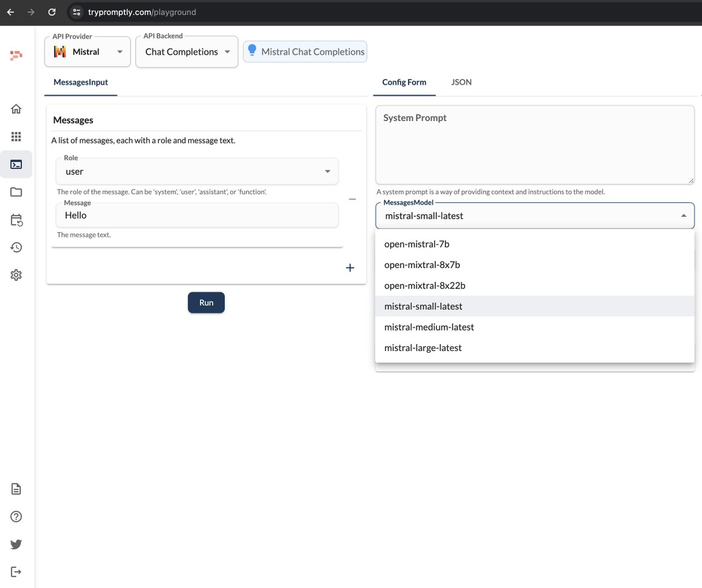Switch to the MessagesInput tab
Viewport: 702px width, 588px height.
81,82
